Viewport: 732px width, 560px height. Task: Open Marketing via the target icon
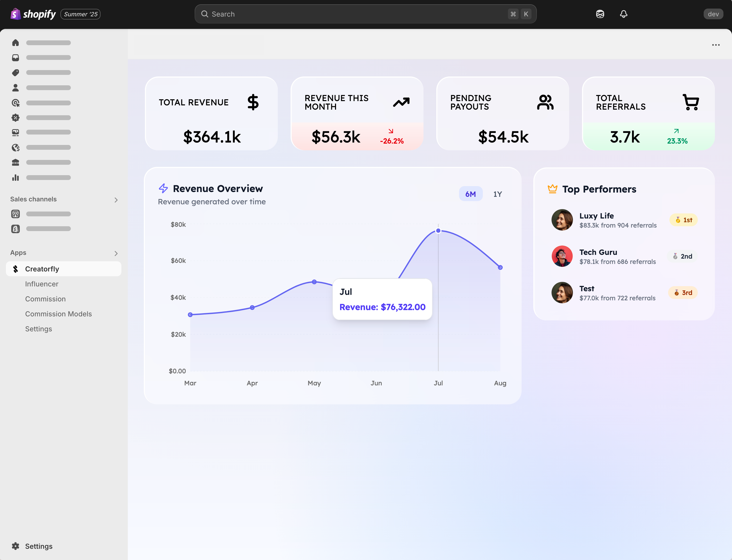tap(15, 103)
